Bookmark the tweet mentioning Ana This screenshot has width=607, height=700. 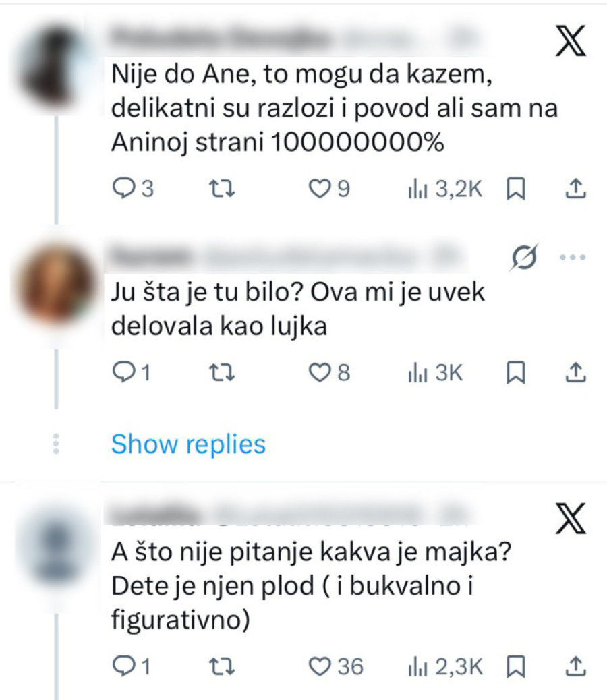[515, 189]
